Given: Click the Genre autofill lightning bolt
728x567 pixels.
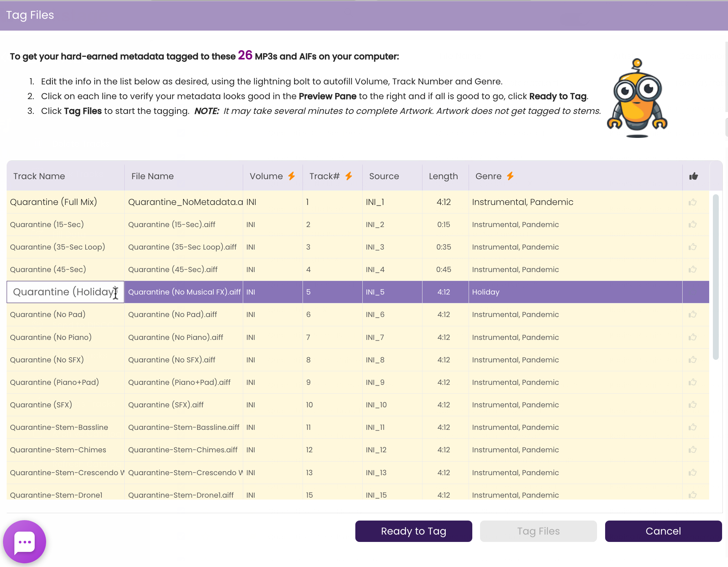Looking at the screenshot, I should coord(510,176).
